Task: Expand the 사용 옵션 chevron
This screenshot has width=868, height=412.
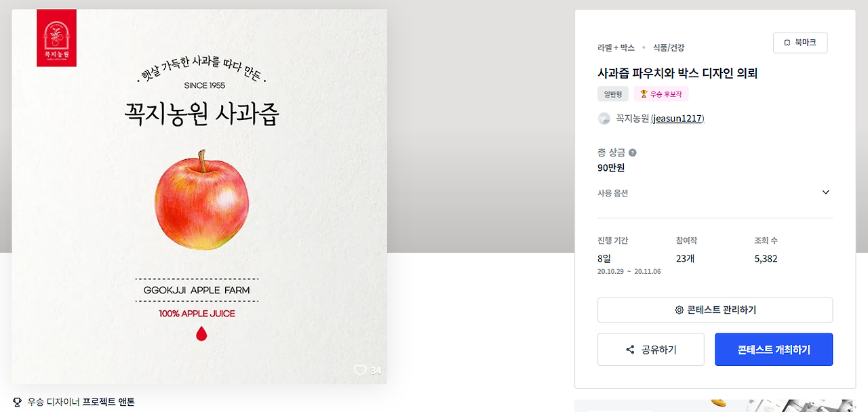Action: coord(825,192)
